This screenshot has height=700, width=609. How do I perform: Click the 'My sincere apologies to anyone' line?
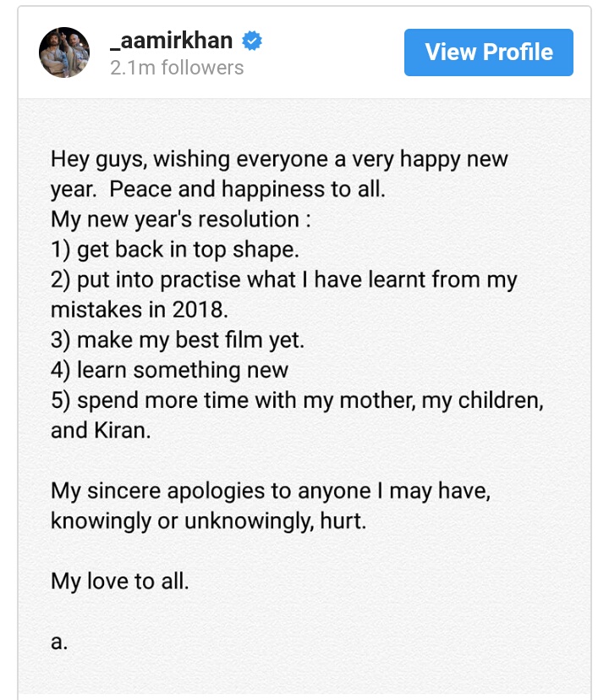(271, 490)
